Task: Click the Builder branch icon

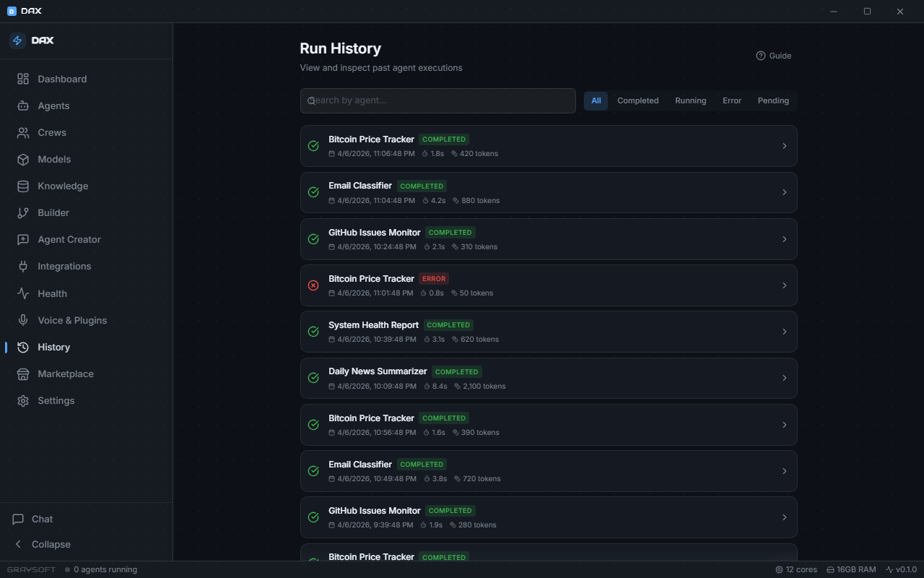Action: [x=23, y=212]
